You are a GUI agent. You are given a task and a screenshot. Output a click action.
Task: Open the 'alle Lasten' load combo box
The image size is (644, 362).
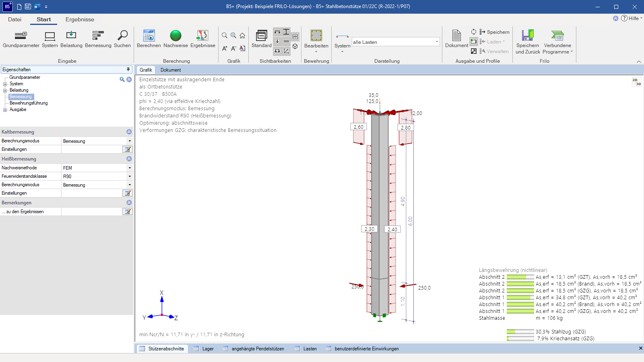click(396, 42)
